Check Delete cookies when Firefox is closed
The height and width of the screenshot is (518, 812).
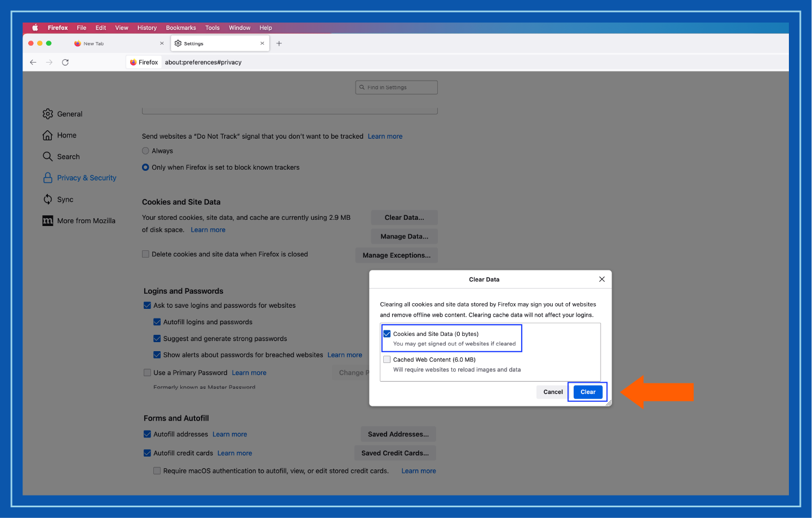coord(146,254)
